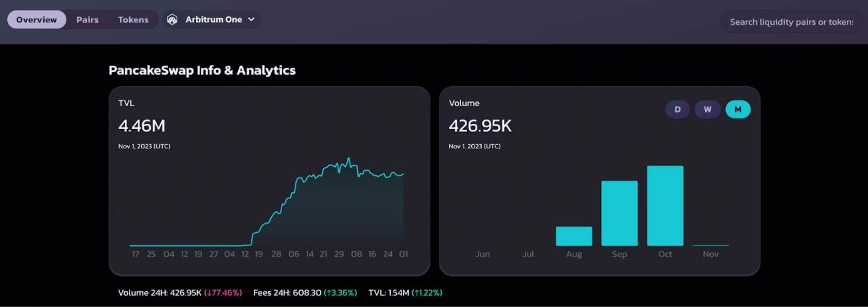Click the TVL 4.46M value
Viewport: 868px width, 307px height.
(x=142, y=125)
